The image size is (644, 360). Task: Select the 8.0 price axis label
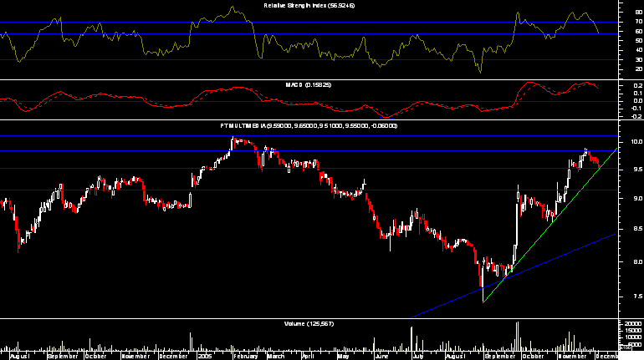[x=637, y=261]
